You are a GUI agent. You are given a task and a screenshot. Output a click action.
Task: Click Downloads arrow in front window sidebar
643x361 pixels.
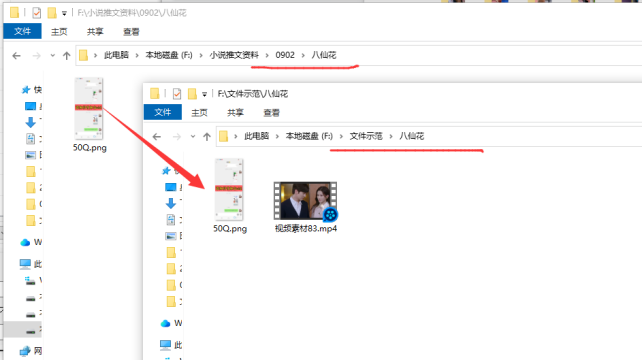(171, 203)
